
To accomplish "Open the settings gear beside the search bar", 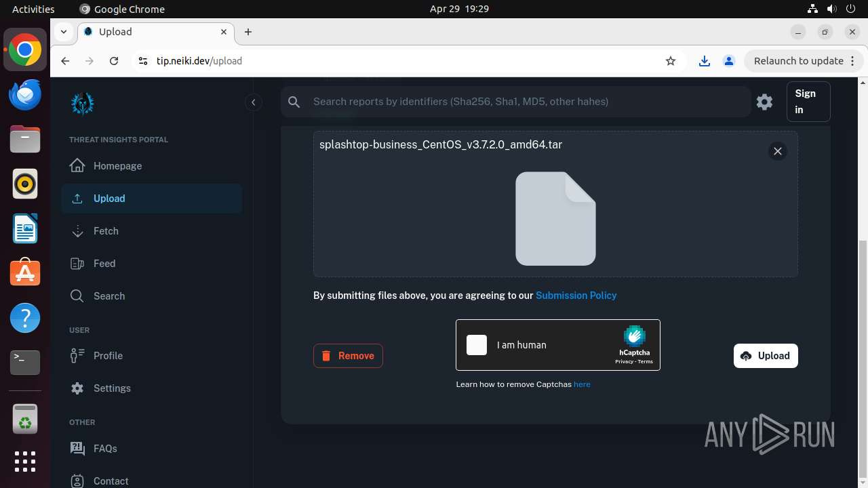I will pos(765,102).
